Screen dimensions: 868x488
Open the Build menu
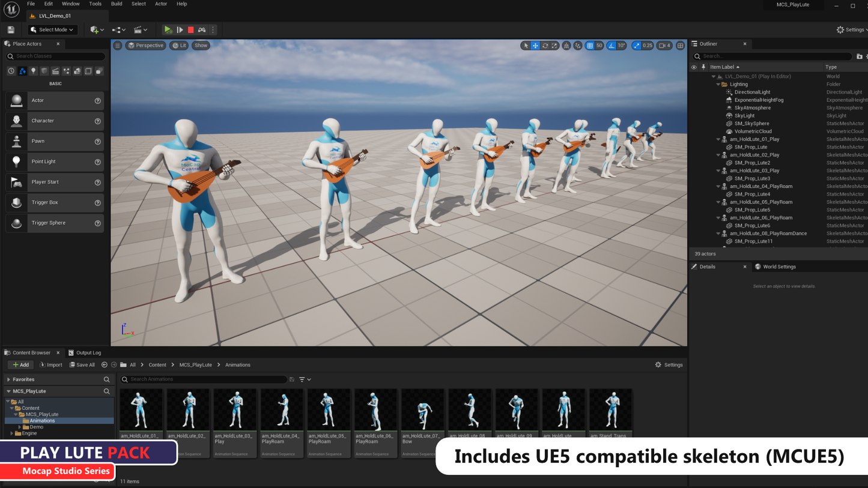116,4
